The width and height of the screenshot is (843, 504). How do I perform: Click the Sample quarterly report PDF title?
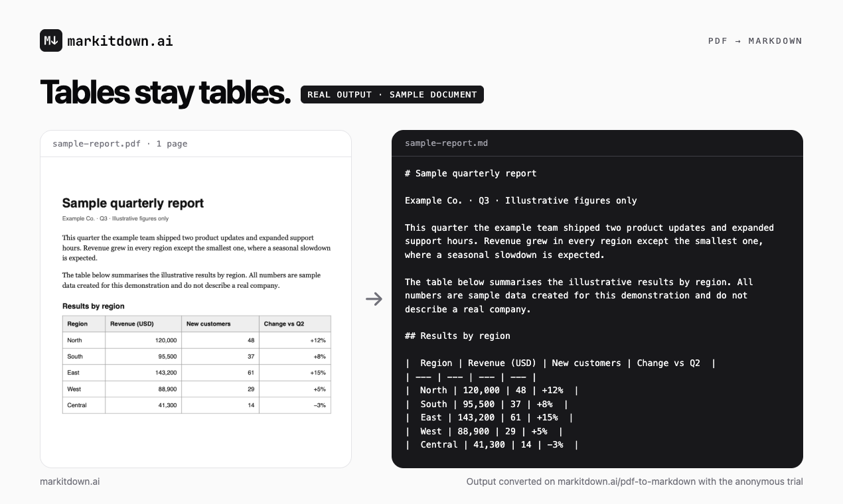(x=133, y=204)
